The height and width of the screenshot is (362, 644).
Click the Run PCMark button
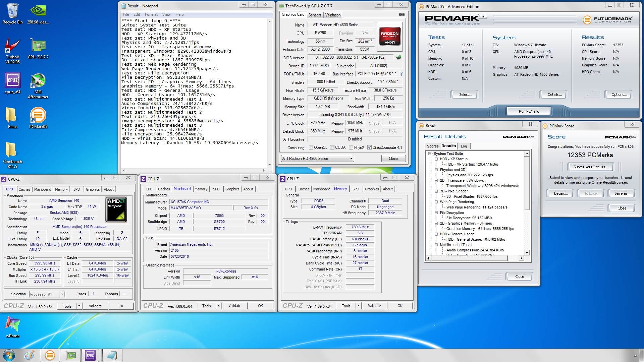[528, 111]
